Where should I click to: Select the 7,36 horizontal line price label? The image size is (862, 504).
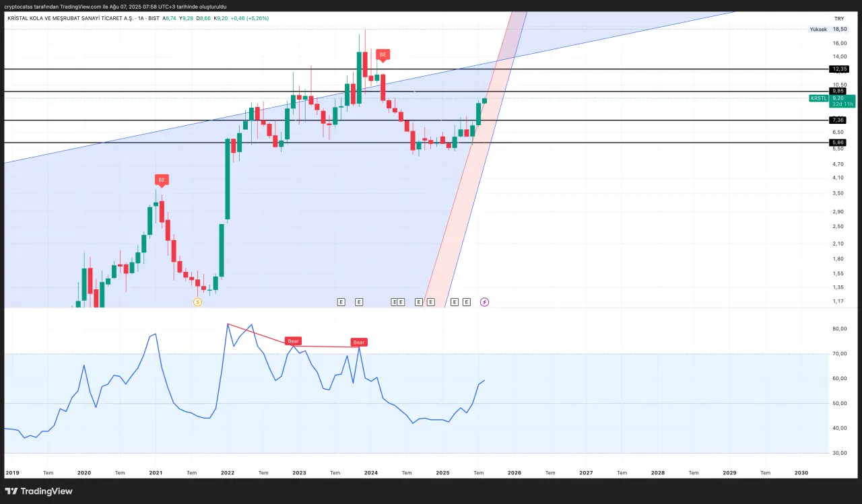point(838,120)
